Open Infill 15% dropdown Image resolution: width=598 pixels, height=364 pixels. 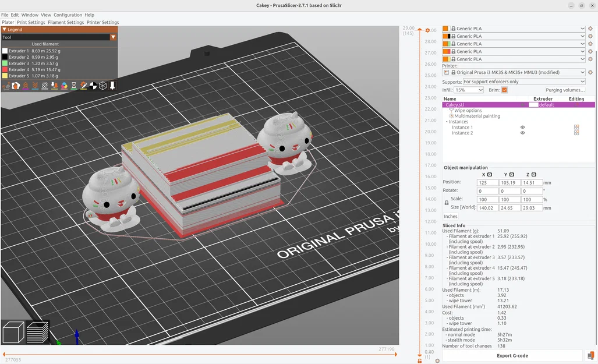click(x=468, y=90)
